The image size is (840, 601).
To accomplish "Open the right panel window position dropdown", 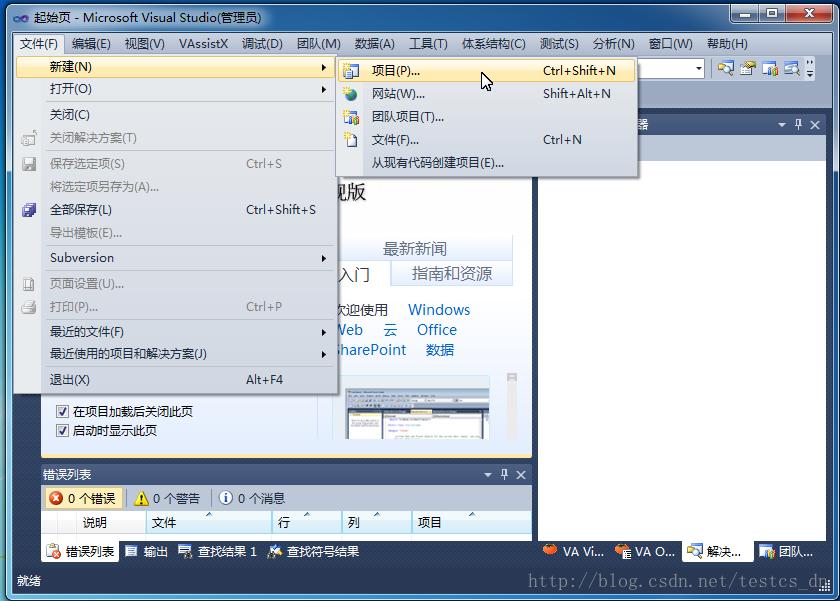I will pos(782,125).
